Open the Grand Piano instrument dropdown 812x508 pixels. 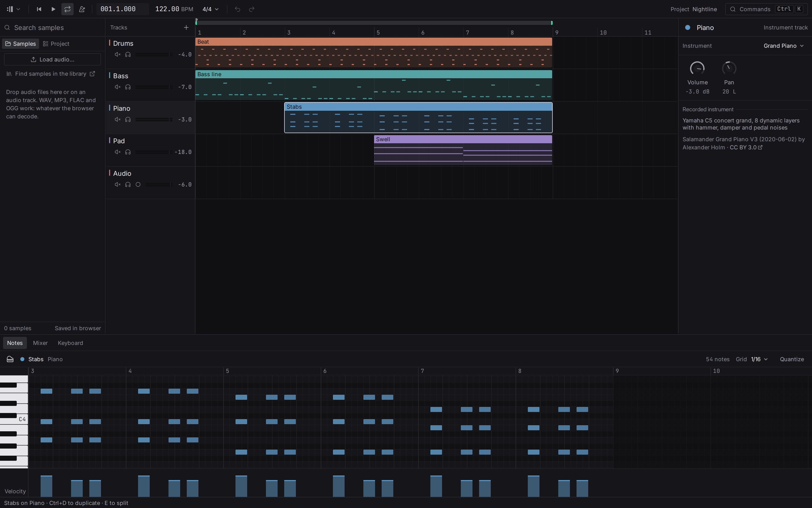[784, 46]
